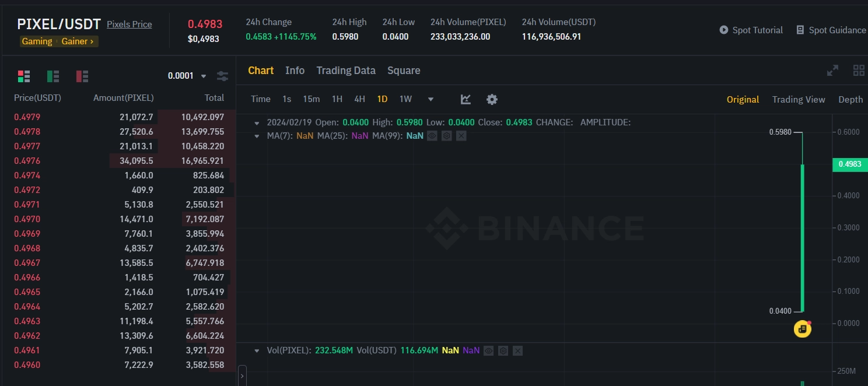The width and height of the screenshot is (868, 386).
Task: Hide the MA lines with the eye toggle
Action: click(432, 136)
